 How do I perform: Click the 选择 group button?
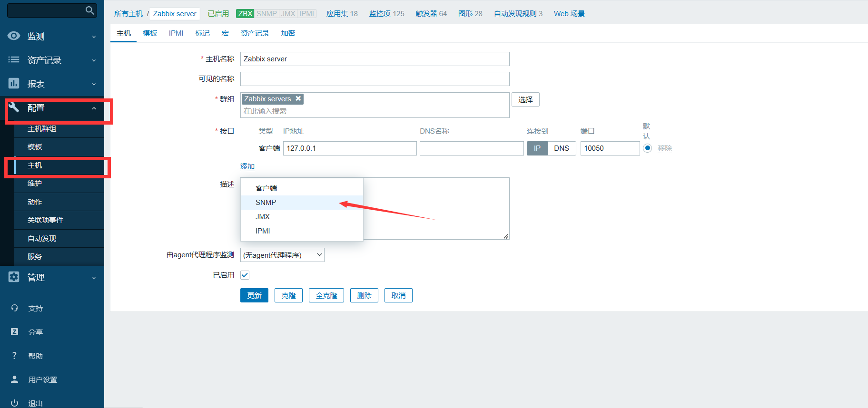pos(525,99)
